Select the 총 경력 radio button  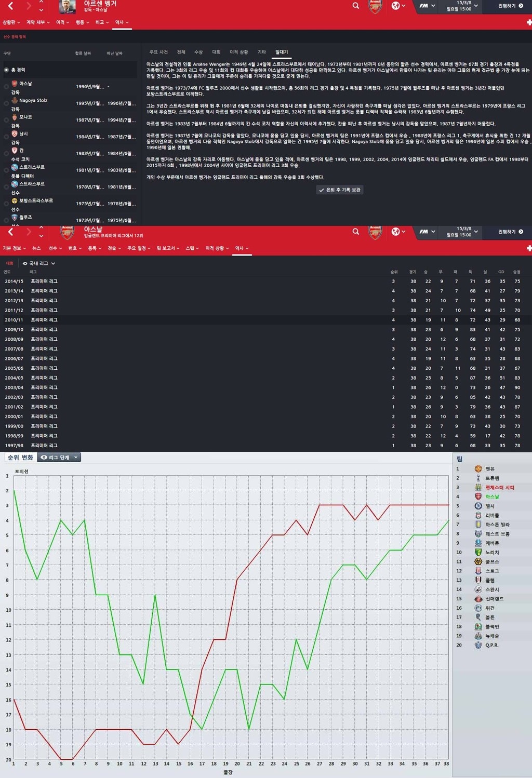tap(6, 70)
